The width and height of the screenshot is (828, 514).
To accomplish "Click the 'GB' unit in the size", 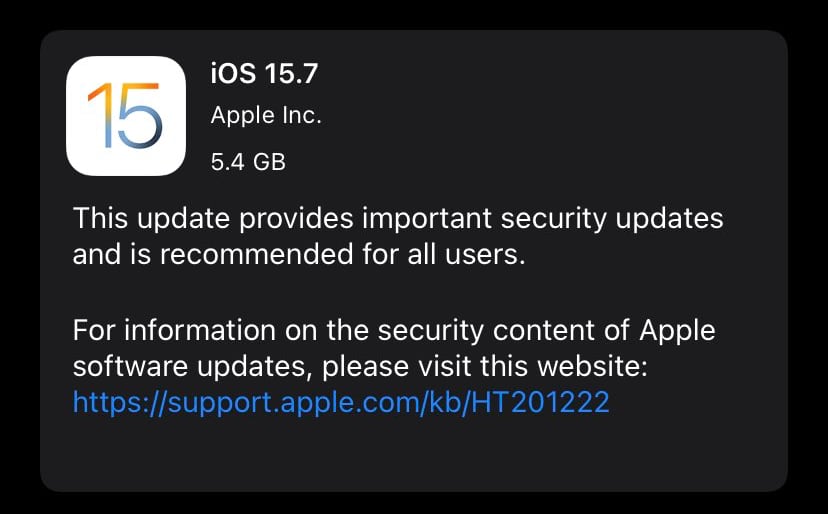I will pyautogui.click(x=269, y=162).
